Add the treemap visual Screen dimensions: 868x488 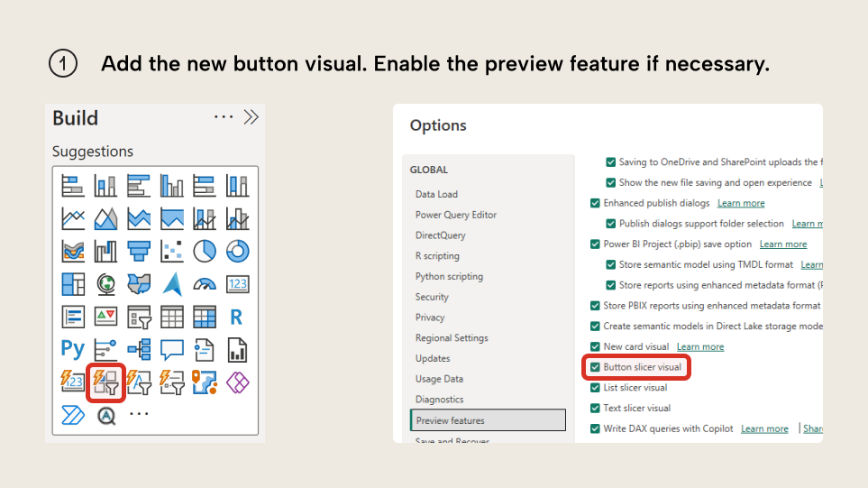click(x=73, y=284)
